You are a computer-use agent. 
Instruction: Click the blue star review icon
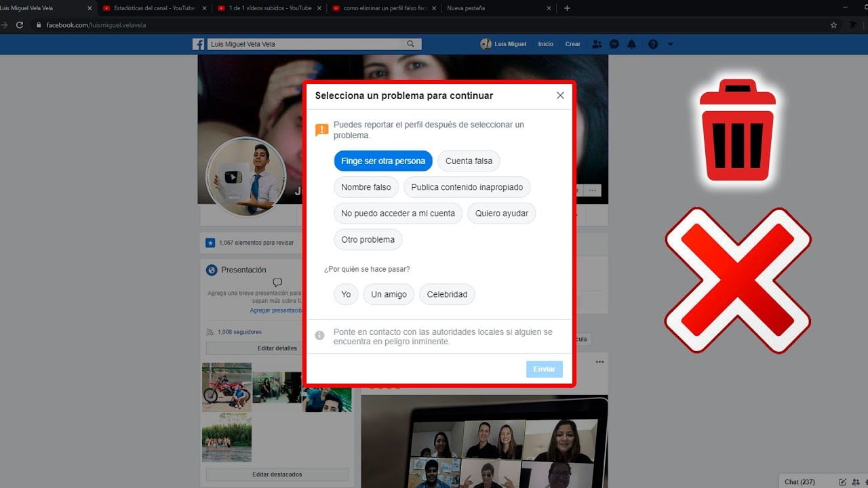[210, 242]
